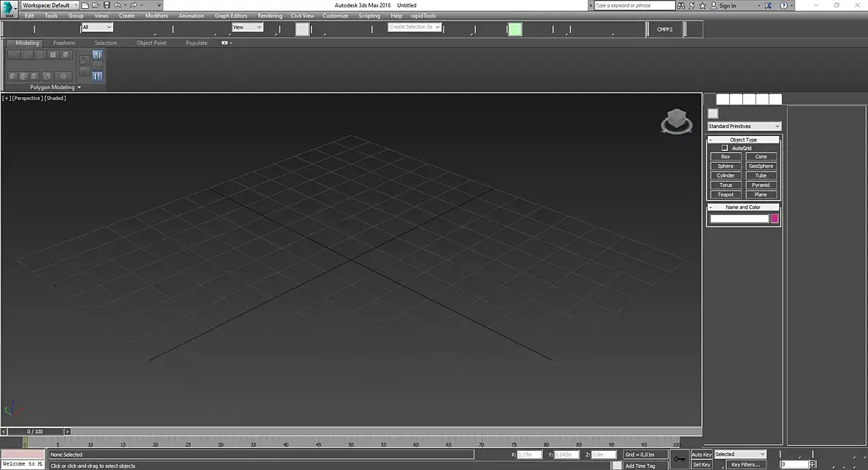Open the Favorites star icon
Screen dimensions: 868x470
pos(702,6)
